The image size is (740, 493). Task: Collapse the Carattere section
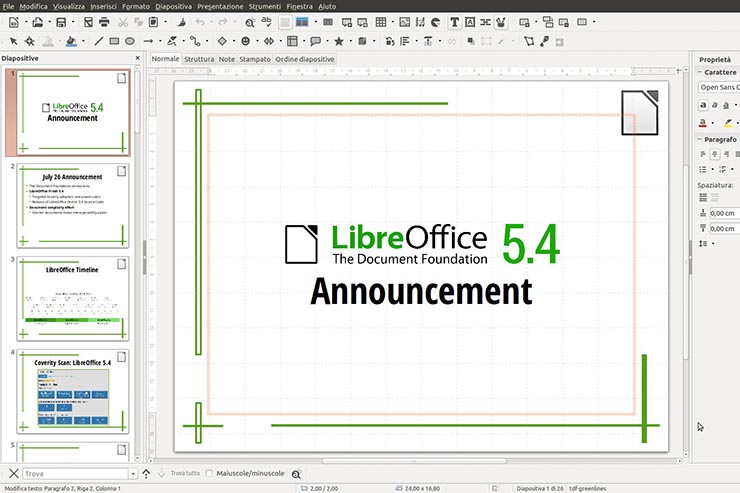pyautogui.click(x=699, y=73)
